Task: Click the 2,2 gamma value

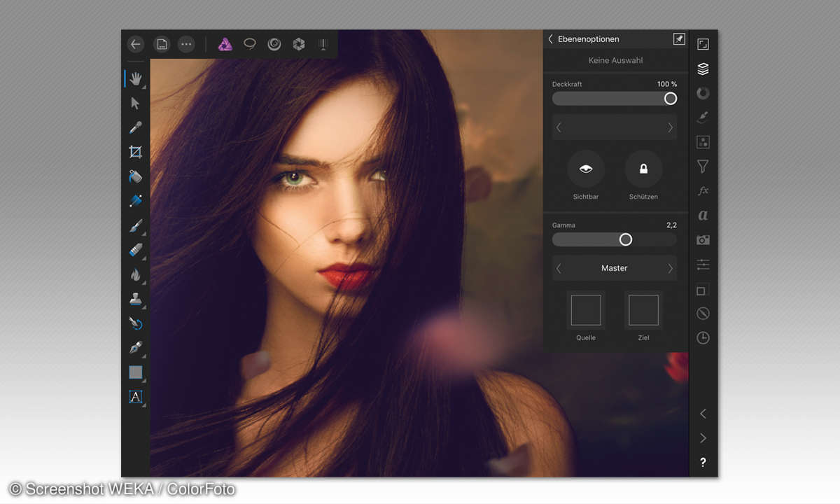Action: (x=671, y=225)
